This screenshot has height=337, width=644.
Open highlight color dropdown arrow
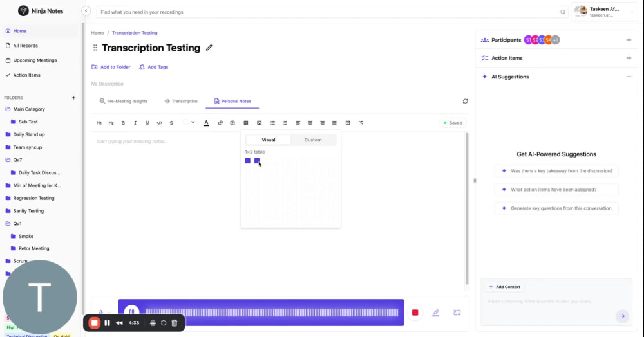tap(193, 123)
